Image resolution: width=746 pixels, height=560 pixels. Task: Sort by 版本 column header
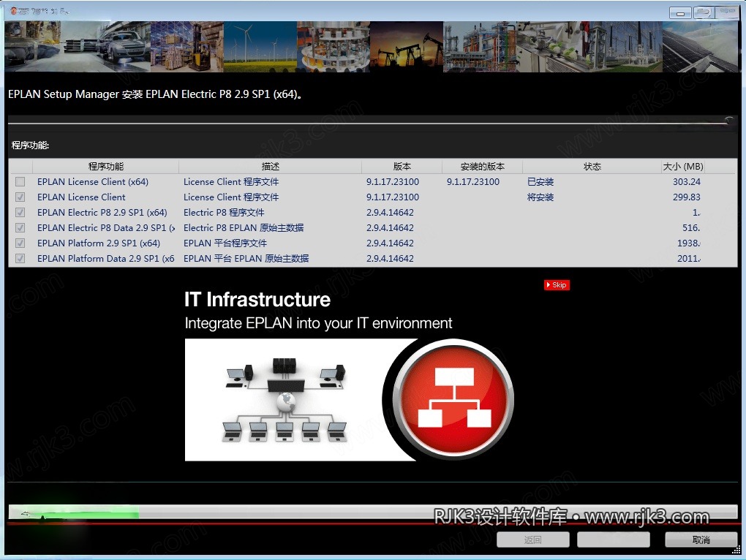pos(402,167)
